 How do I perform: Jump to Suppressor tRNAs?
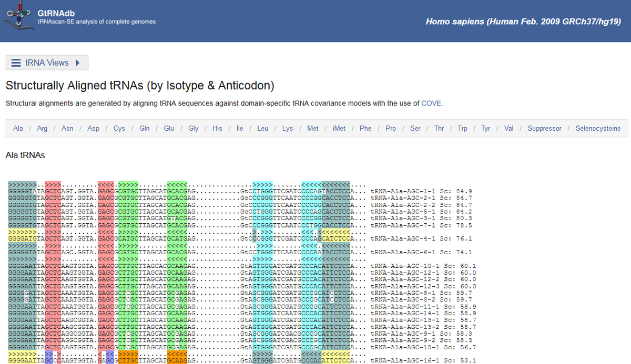545,128
